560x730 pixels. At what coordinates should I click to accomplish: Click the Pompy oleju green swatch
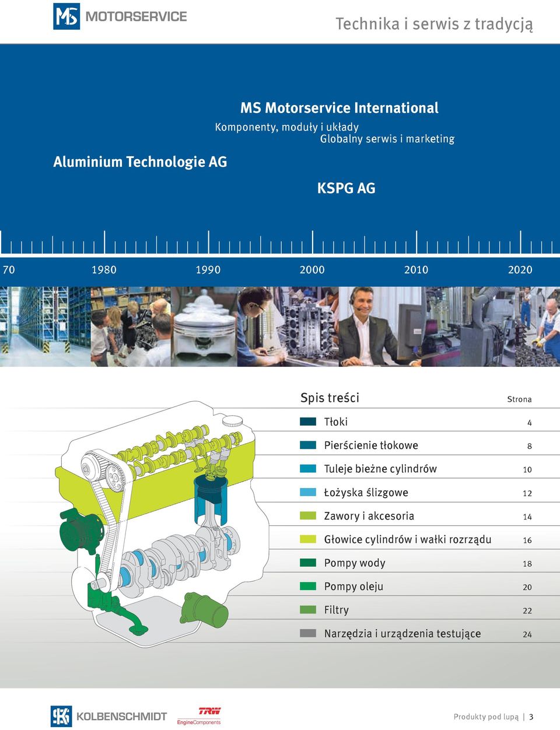[307, 586]
